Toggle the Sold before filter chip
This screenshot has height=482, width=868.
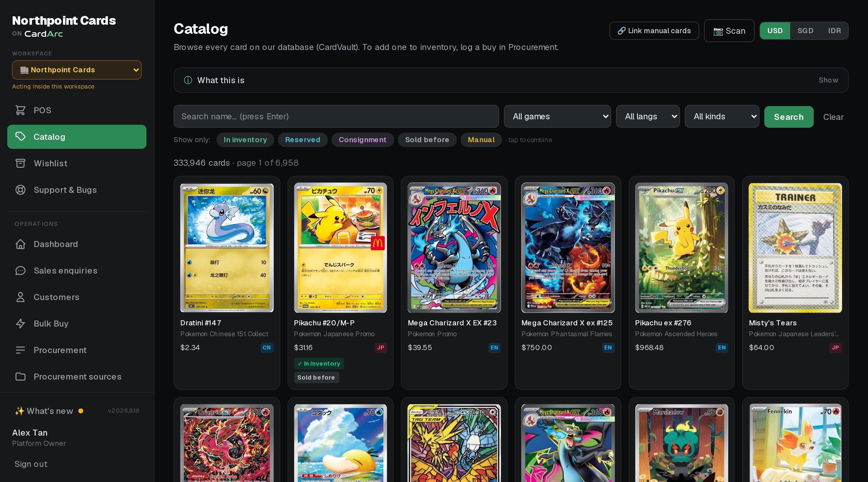pos(427,140)
